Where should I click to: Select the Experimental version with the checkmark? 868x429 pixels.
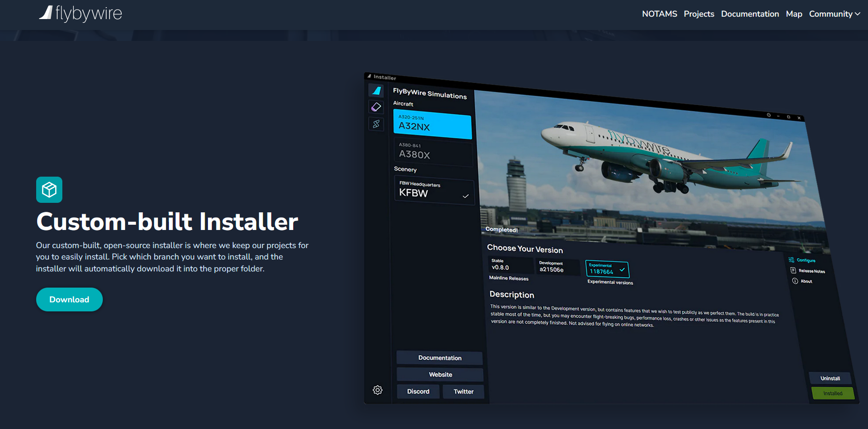[x=607, y=269]
